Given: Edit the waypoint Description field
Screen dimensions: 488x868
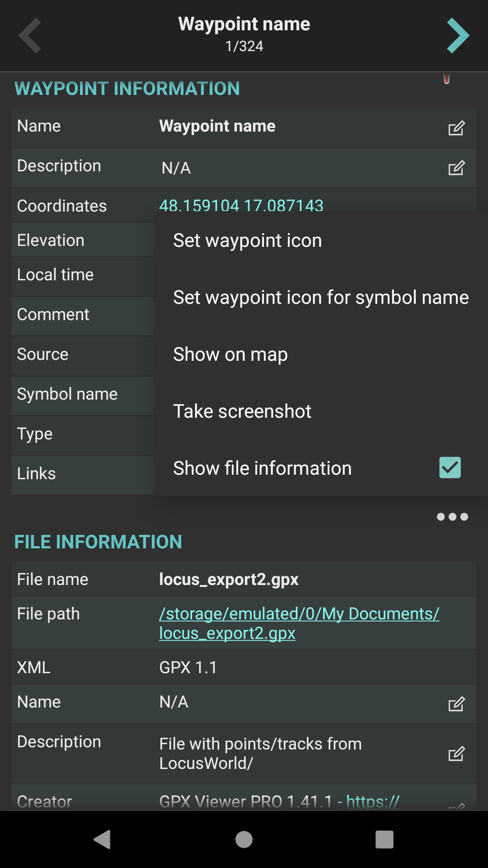Looking at the screenshot, I should pyautogui.click(x=456, y=168).
